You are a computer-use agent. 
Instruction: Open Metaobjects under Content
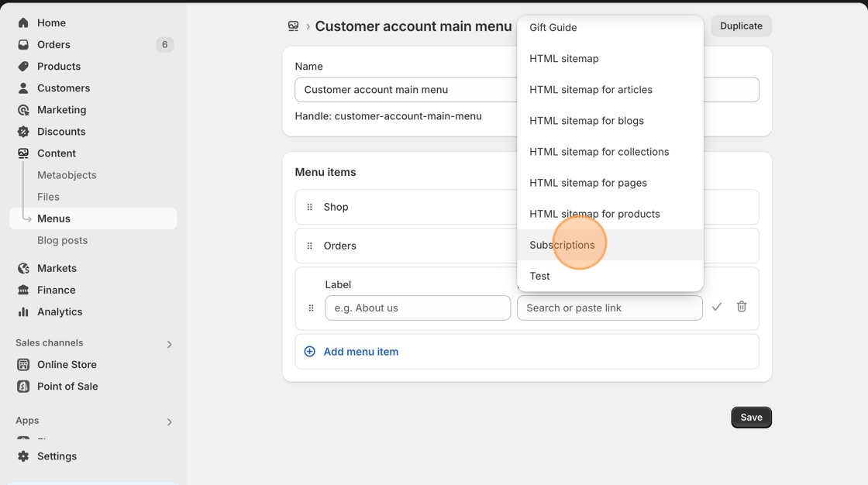point(67,175)
